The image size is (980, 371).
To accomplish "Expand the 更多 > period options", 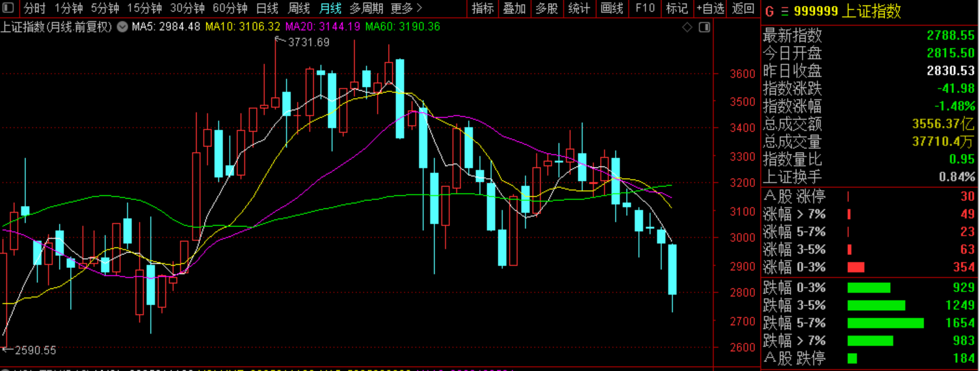I will 407,8.
